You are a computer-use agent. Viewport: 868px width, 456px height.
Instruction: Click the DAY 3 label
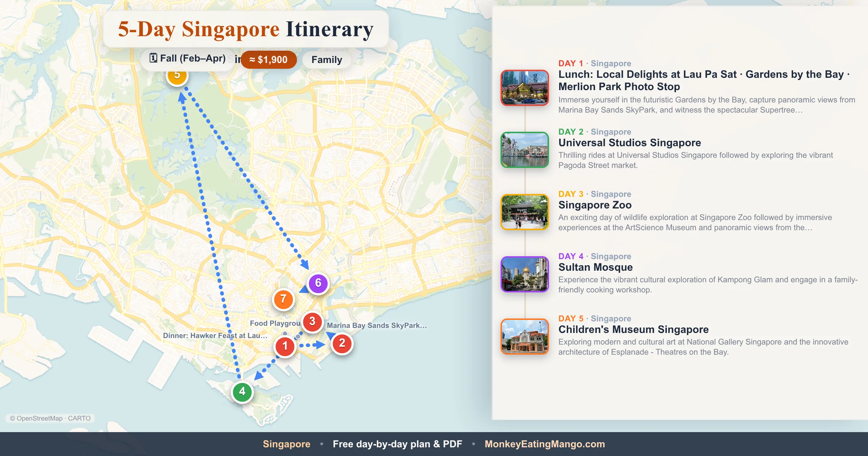click(x=571, y=194)
